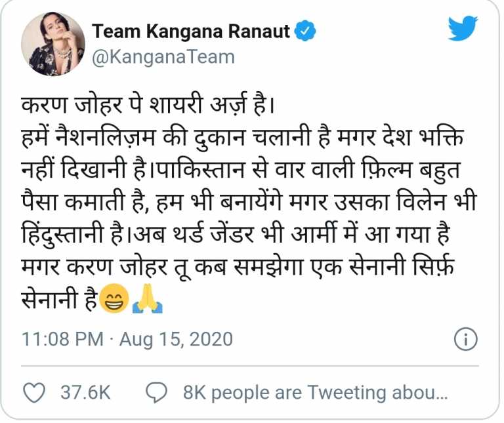
Task: Like the tweet with the heart icon
Action: [34, 392]
